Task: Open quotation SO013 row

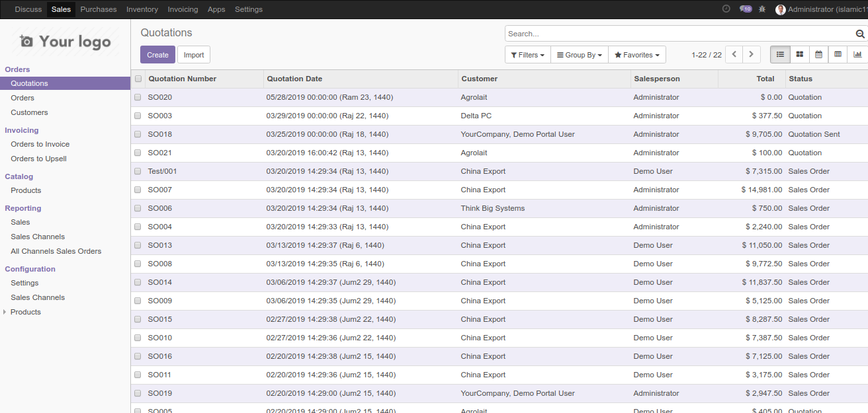Action: click(x=499, y=245)
